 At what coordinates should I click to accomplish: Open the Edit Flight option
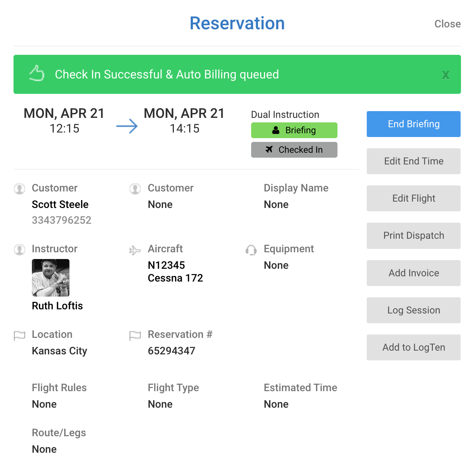[x=413, y=198]
